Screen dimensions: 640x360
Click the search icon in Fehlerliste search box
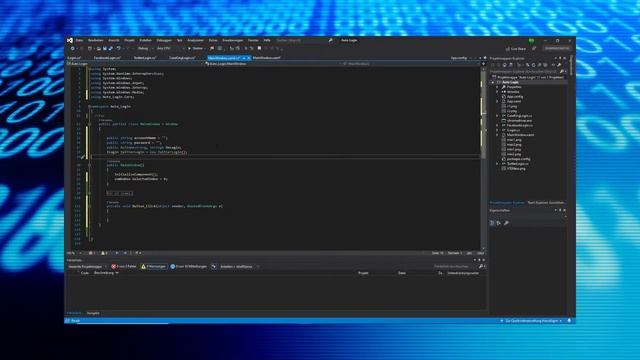[480, 267]
